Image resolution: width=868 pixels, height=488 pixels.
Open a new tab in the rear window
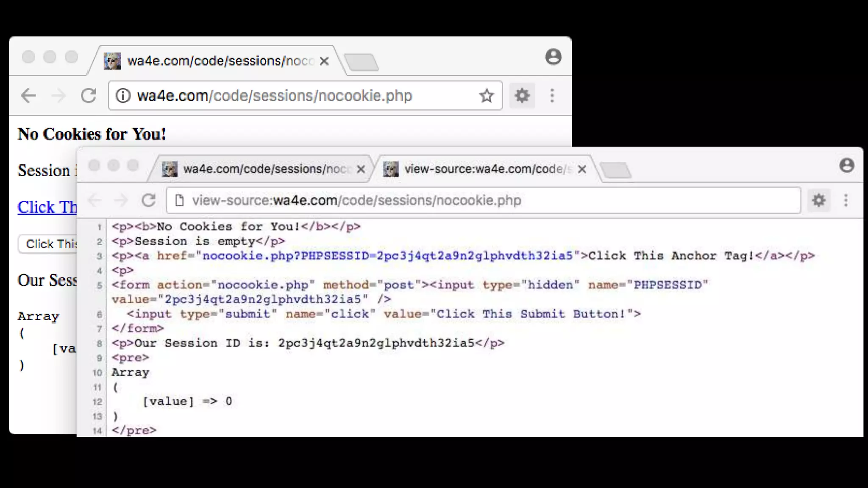[x=361, y=62]
